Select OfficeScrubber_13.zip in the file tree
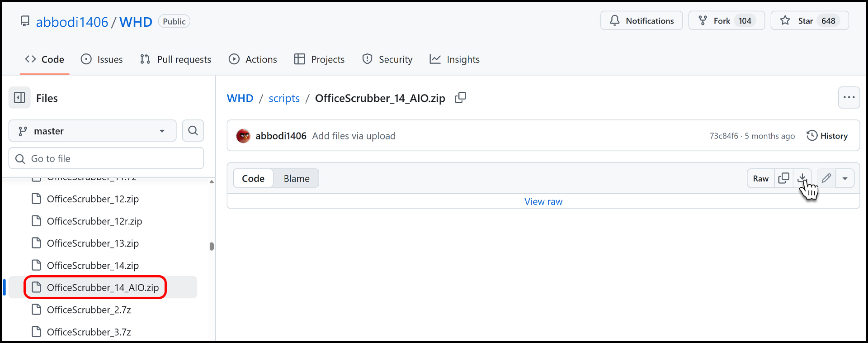 [x=93, y=243]
